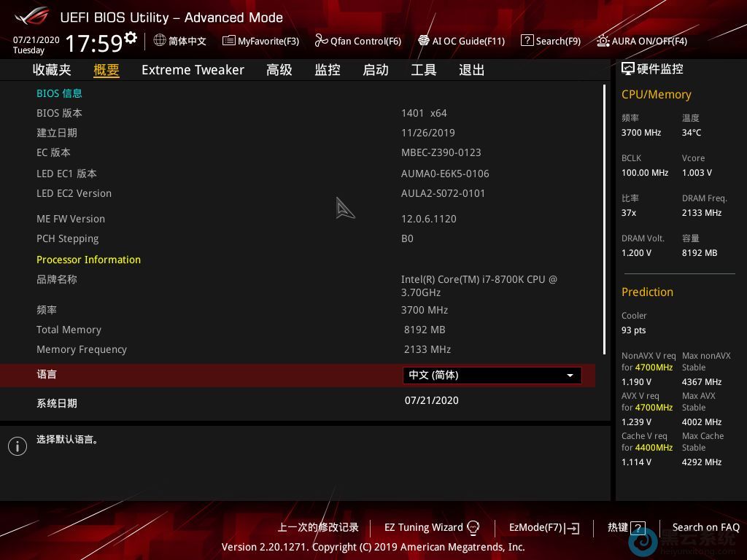This screenshot has height=560, width=747.
Task: Open MyFavorite(F3) list icon
Action: tap(229, 41)
